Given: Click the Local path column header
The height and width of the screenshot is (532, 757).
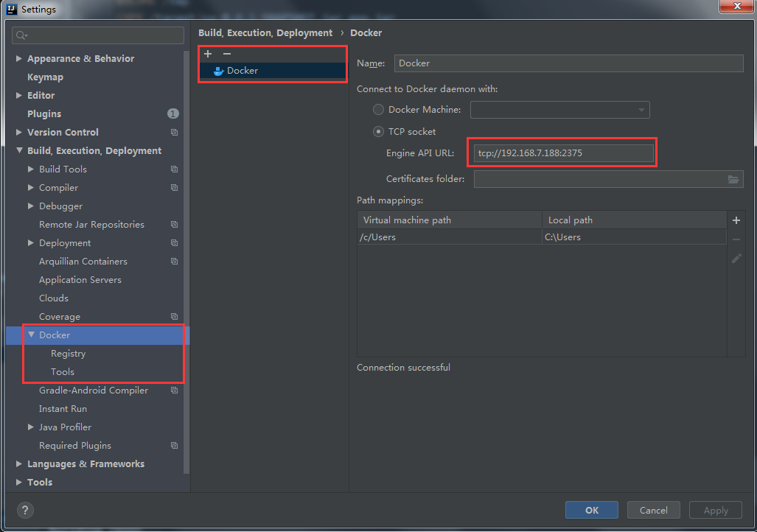Looking at the screenshot, I should [635, 220].
